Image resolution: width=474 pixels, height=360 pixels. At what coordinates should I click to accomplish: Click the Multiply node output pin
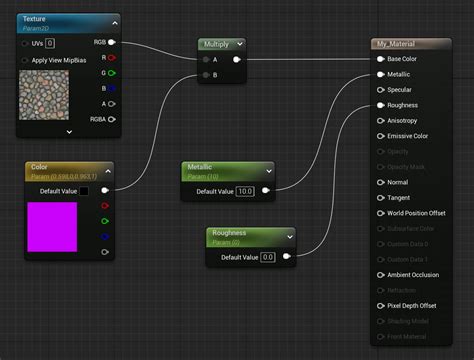(x=236, y=60)
